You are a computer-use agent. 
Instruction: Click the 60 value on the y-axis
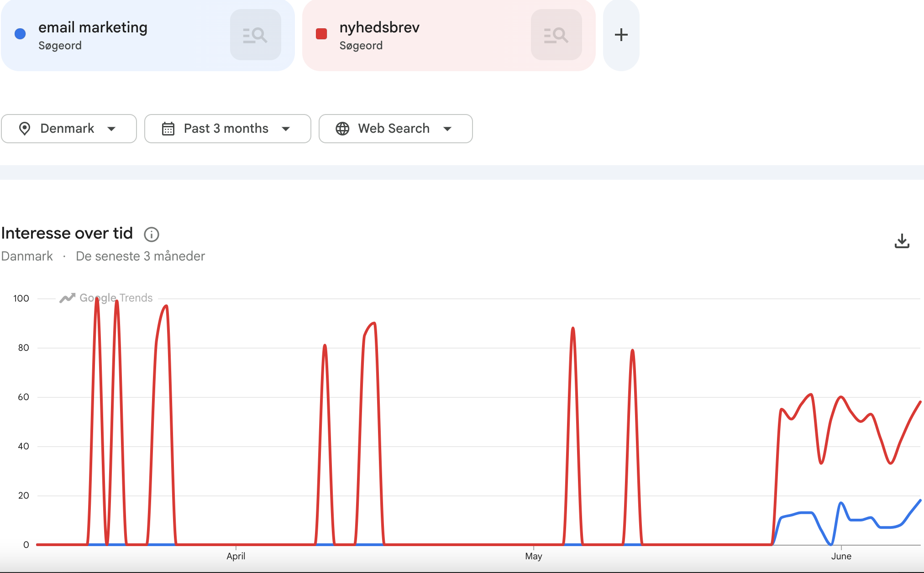[x=23, y=397]
